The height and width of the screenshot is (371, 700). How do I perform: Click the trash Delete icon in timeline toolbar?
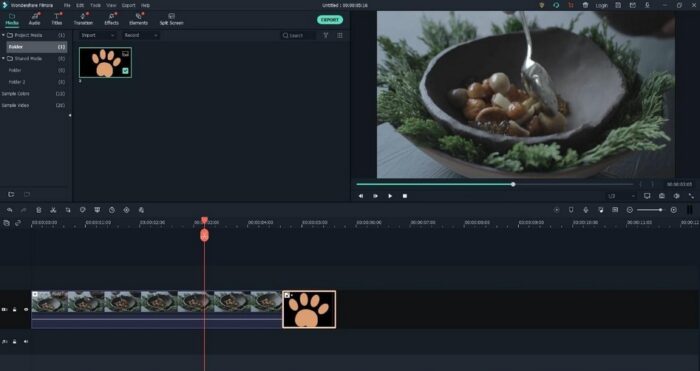coord(39,210)
